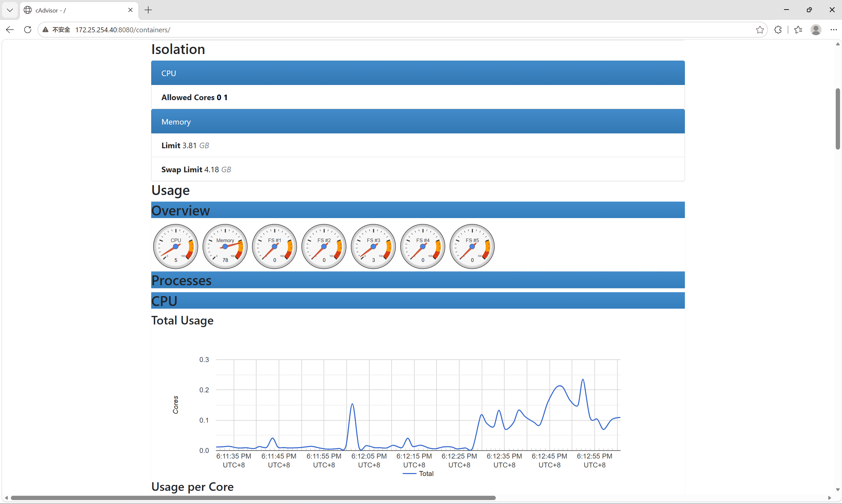842x504 pixels.
Task: Restore down the browser window
Action: (x=809, y=10)
